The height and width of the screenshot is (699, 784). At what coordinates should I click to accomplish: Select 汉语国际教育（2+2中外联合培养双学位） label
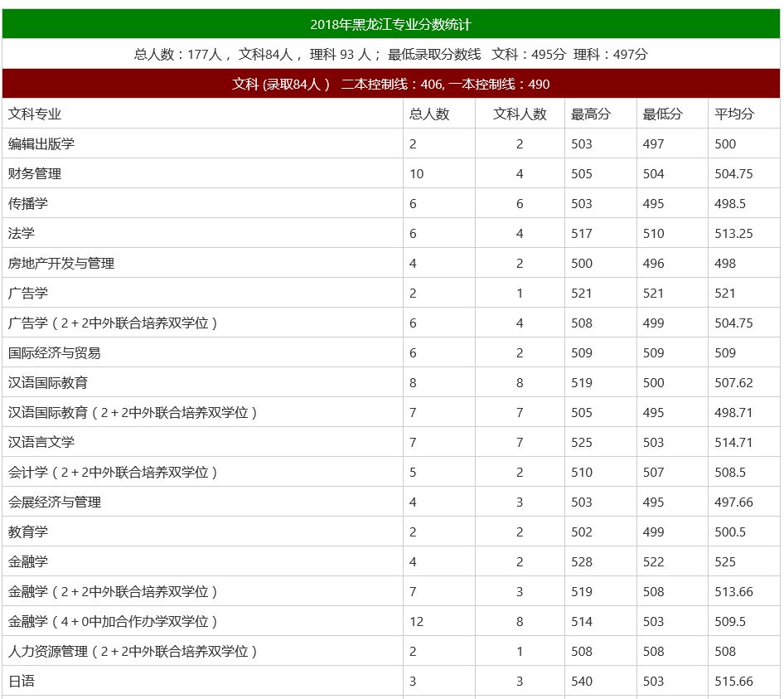(133, 412)
